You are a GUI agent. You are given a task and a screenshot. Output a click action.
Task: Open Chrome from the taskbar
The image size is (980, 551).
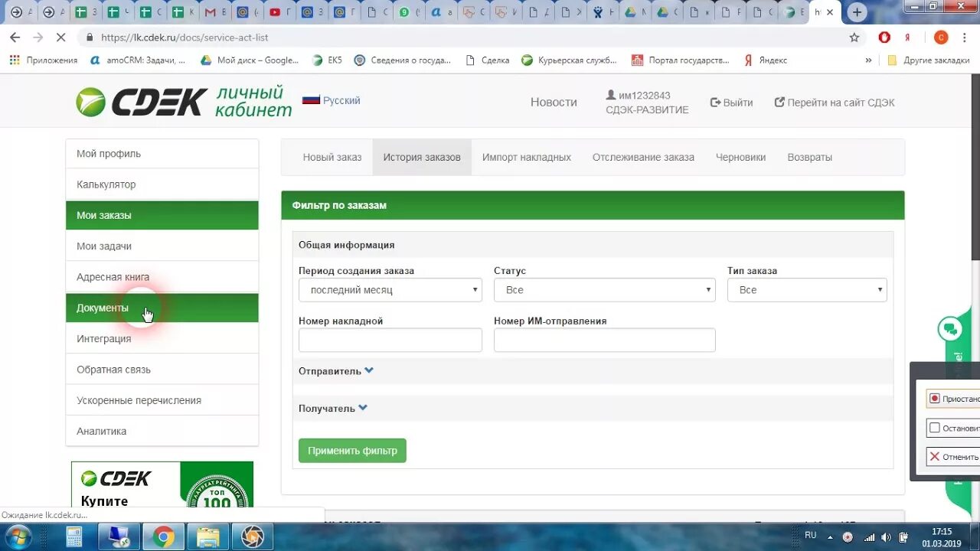pyautogui.click(x=163, y=536)
